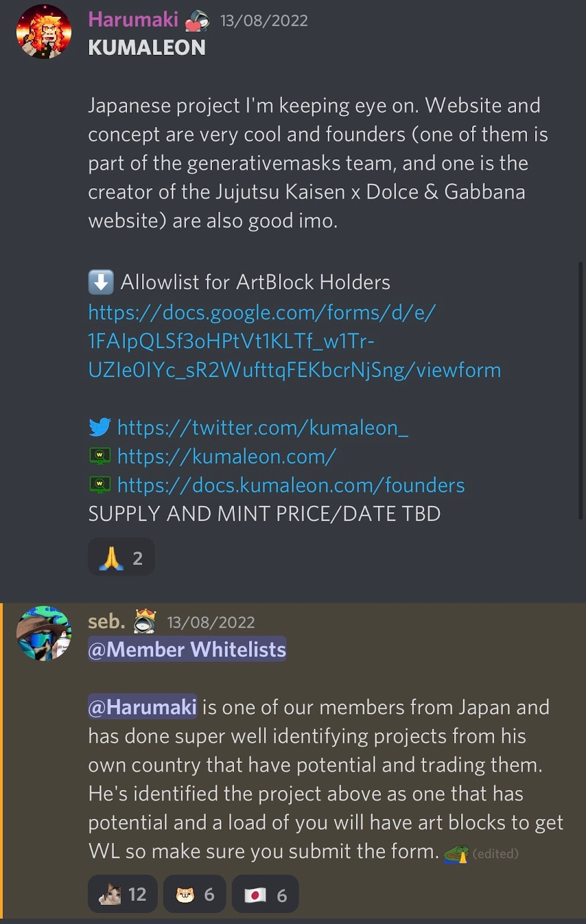The height and width of the screenshot is (924, 586).
Task: Click the praying Pepe emoji in seb's message
Action: pyautogui.click(x=456, y=853)
